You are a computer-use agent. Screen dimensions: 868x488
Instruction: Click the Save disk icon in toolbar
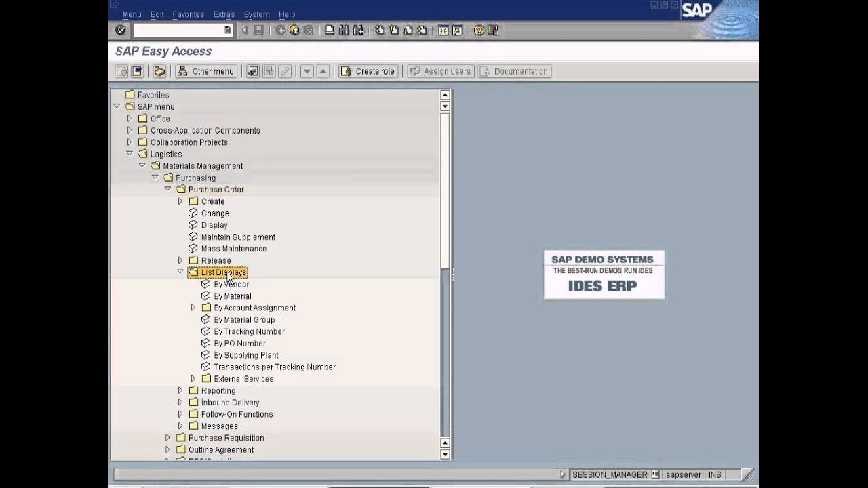pos(258,30)
